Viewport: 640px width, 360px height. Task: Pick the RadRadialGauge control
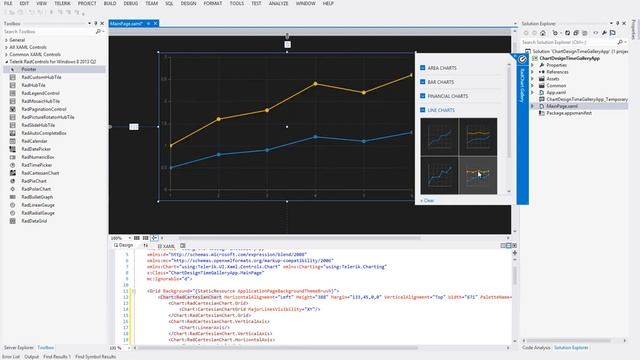(x=38, y=213)
